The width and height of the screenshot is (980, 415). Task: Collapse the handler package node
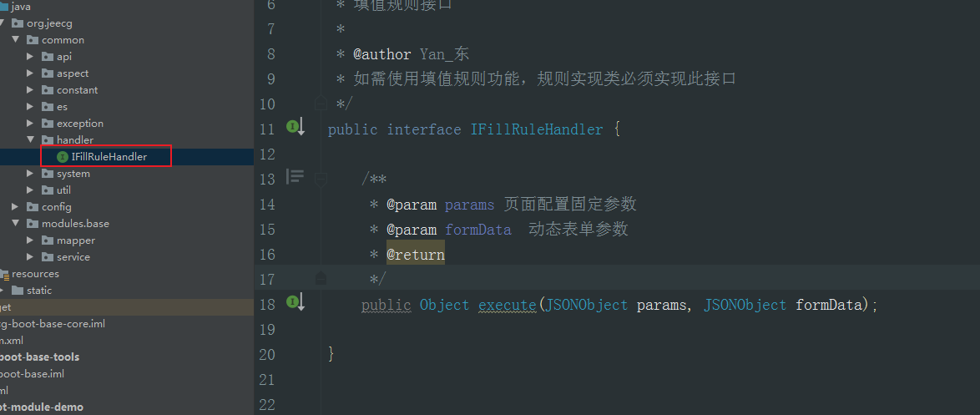click(31, 140)
